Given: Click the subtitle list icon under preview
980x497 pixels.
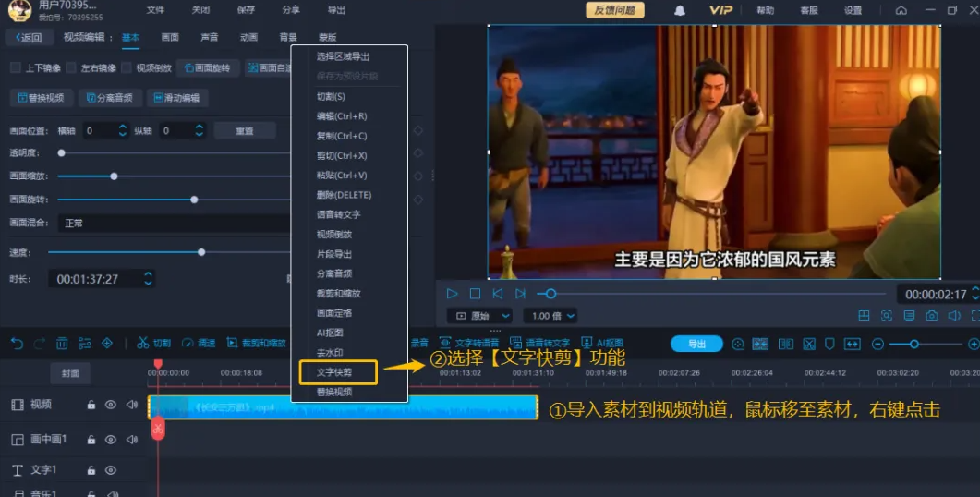Looking at the screenshot, I should 909,316.
